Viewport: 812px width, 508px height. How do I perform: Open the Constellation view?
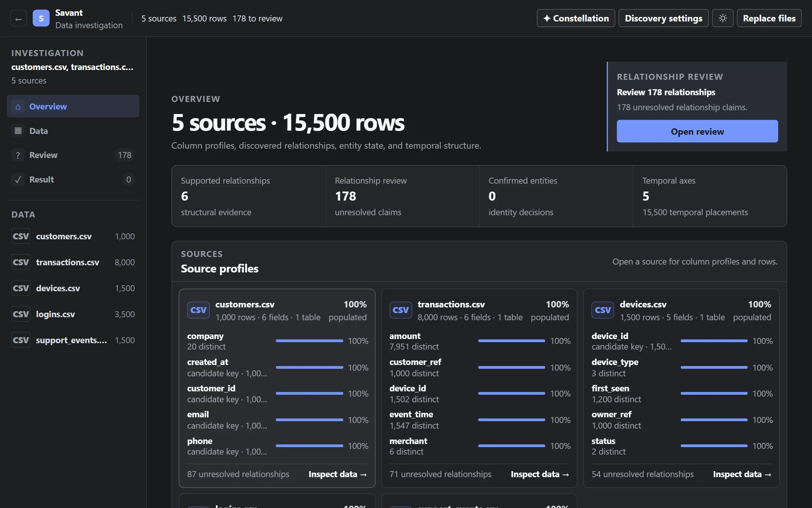576,18
